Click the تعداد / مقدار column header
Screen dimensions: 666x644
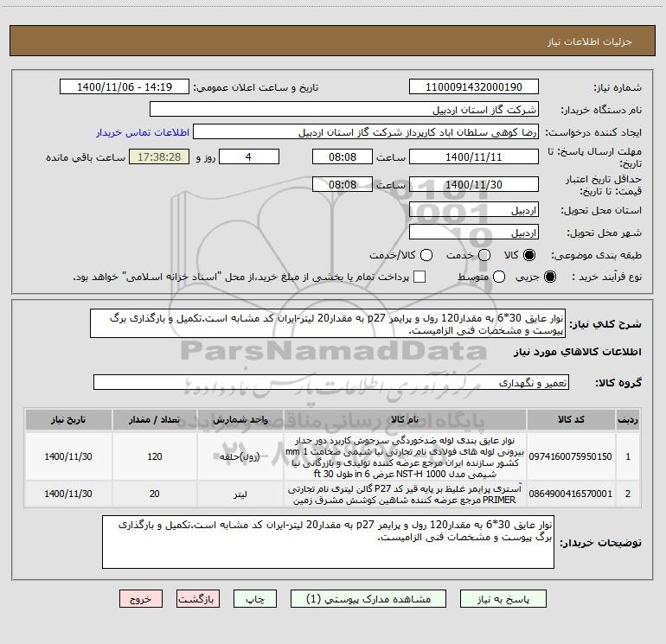155,419
